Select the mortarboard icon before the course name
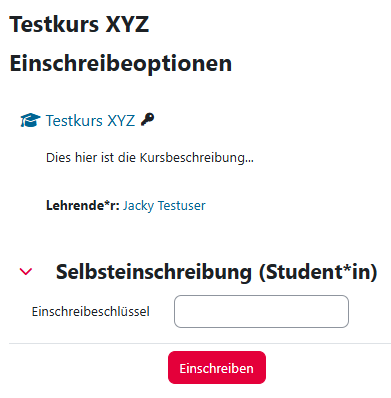This screenshot has height=398, width=391. [30, 120]
